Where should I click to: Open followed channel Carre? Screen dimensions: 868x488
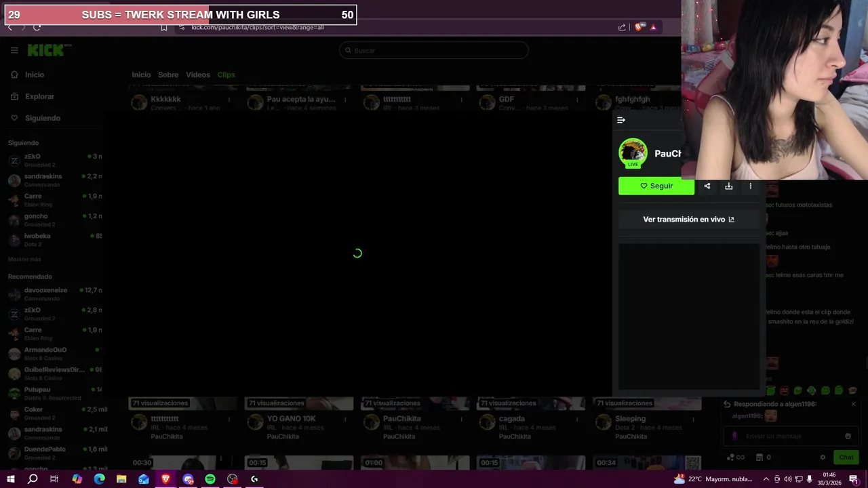(54, 199)
